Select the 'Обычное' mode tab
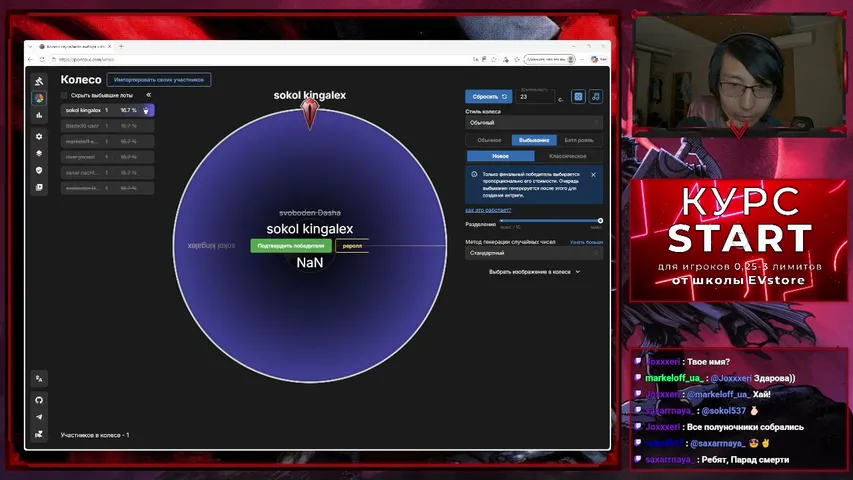853x480 pixels. [489, 140]
